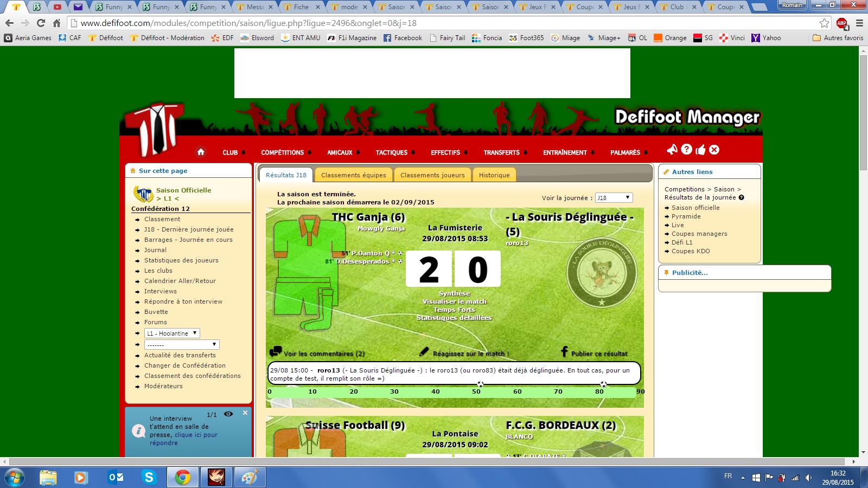Viewport: 868px width, 488px height.
Task: Open the help question mark icon
Action: click(x=686, y=149)
